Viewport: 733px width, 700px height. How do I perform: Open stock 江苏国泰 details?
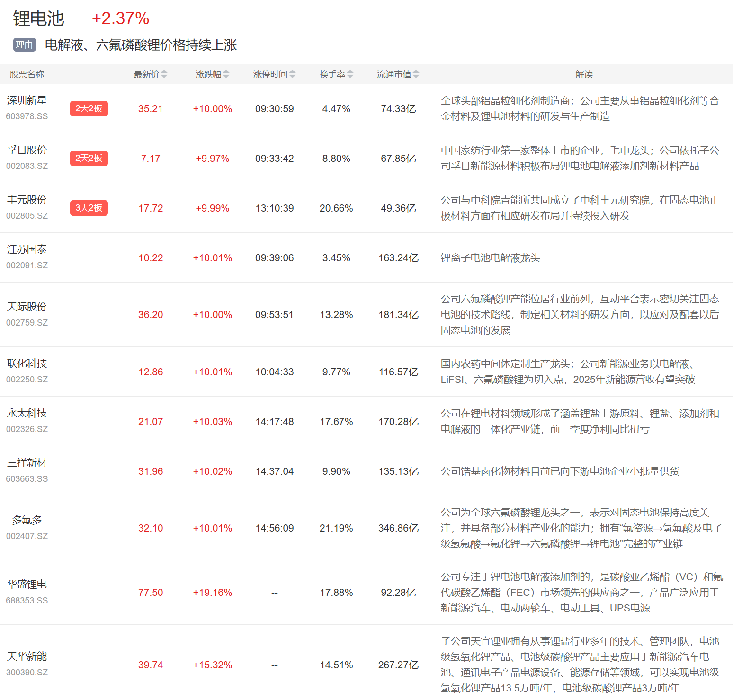[x=27, y=249]
